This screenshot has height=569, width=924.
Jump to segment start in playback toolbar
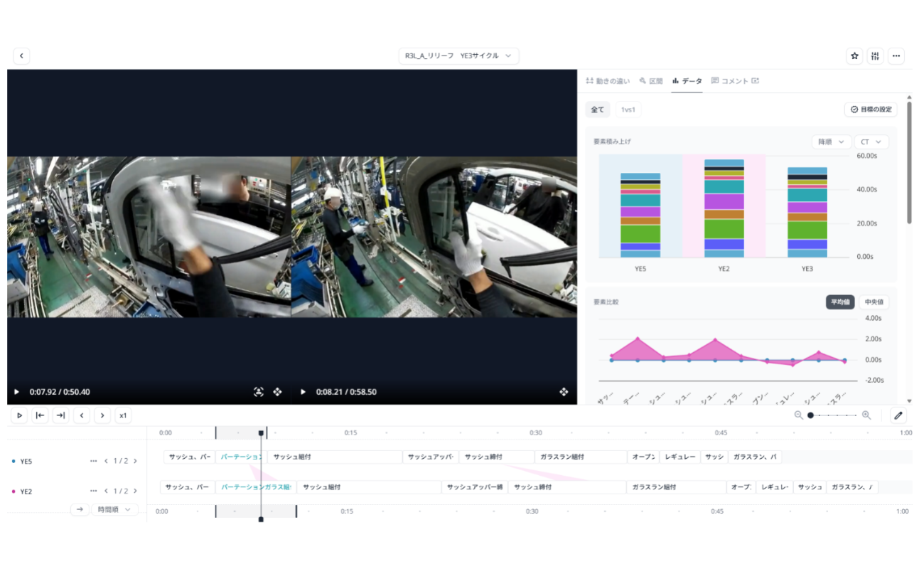[41, 415]
